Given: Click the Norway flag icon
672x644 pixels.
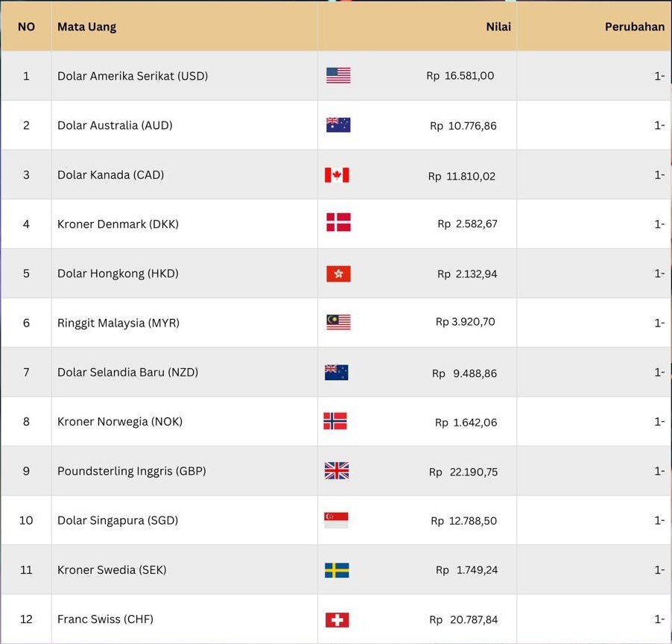Looking at the screenshot, I should 335,421.
